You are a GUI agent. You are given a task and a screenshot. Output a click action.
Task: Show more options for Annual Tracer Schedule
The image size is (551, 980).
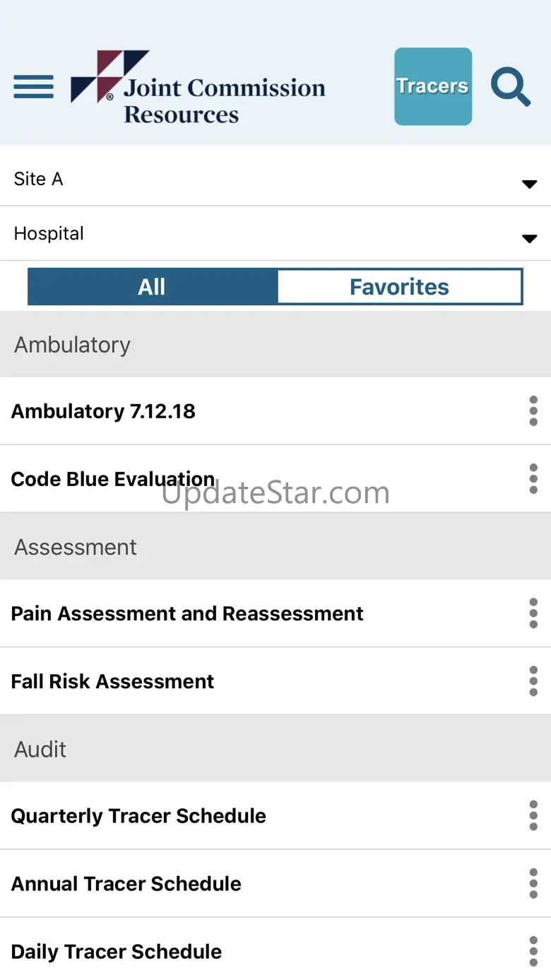pos(533,884)
